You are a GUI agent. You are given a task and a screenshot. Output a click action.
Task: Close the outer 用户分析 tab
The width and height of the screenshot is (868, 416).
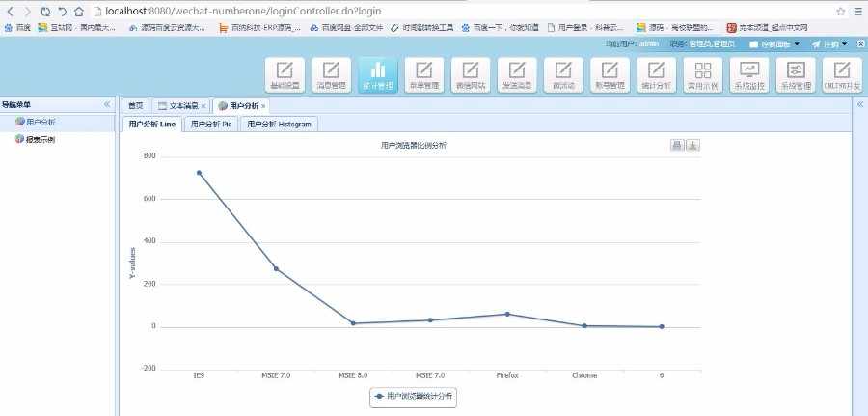[263, 106]
